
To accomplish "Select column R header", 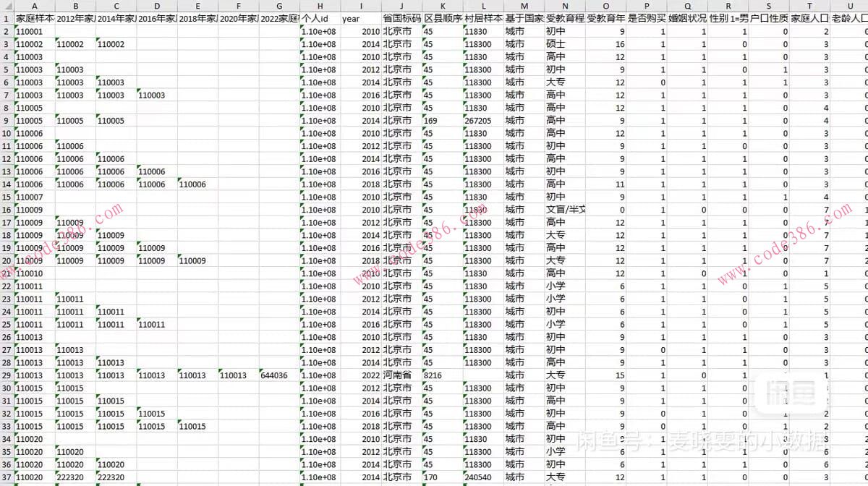I will click(x=728, y=6).
